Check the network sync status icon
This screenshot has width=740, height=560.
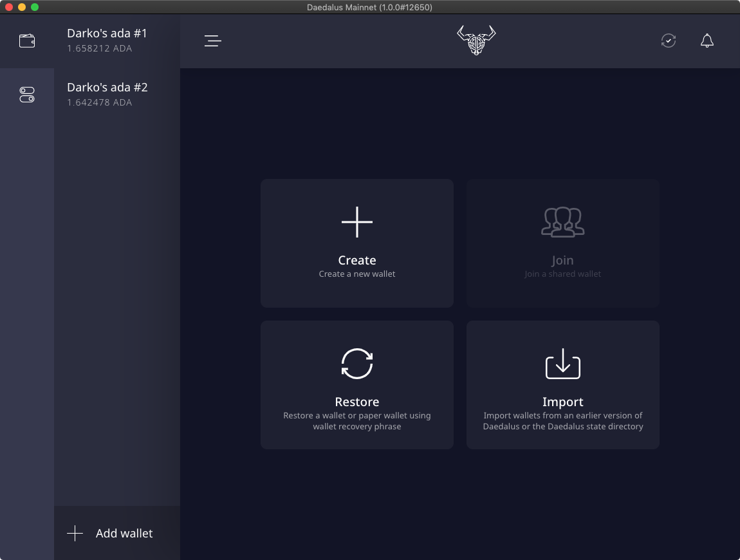669,41
